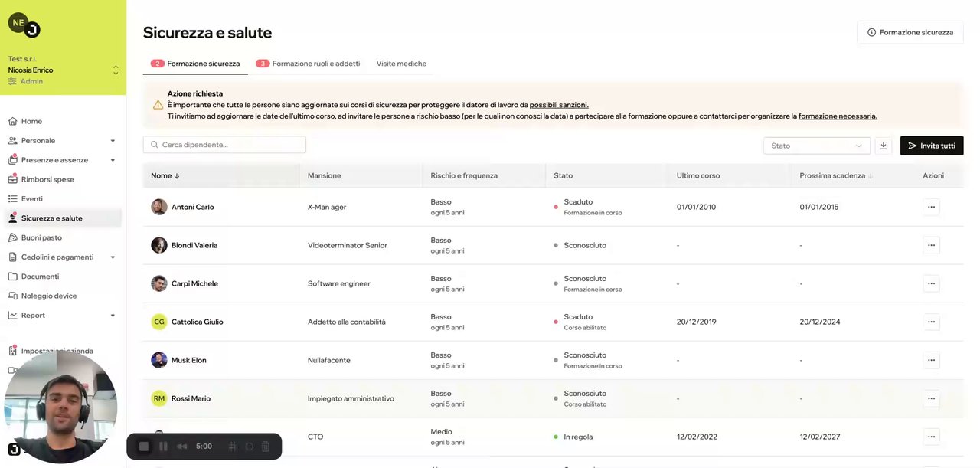Open the Stato filter dropdown
The height and width of the screenshot is (468, 980).
pyautogui.click(x=817, y=146)
